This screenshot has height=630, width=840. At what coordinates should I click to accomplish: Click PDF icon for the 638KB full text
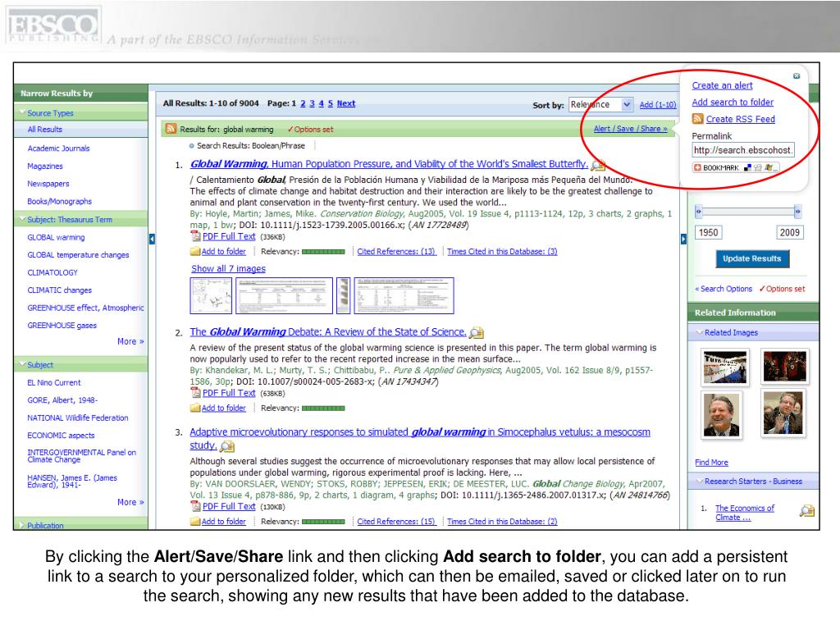[x=195, y=393]
